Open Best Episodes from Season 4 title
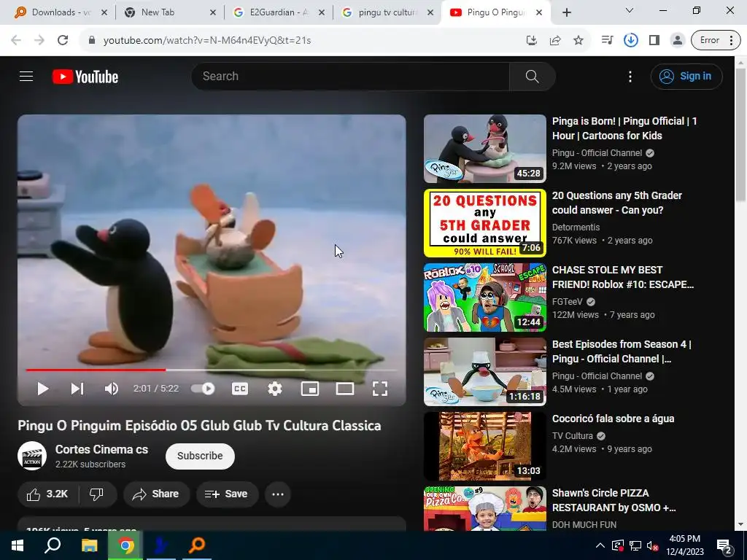The width and height of the screenshot is (747, 560). point(622,351)
